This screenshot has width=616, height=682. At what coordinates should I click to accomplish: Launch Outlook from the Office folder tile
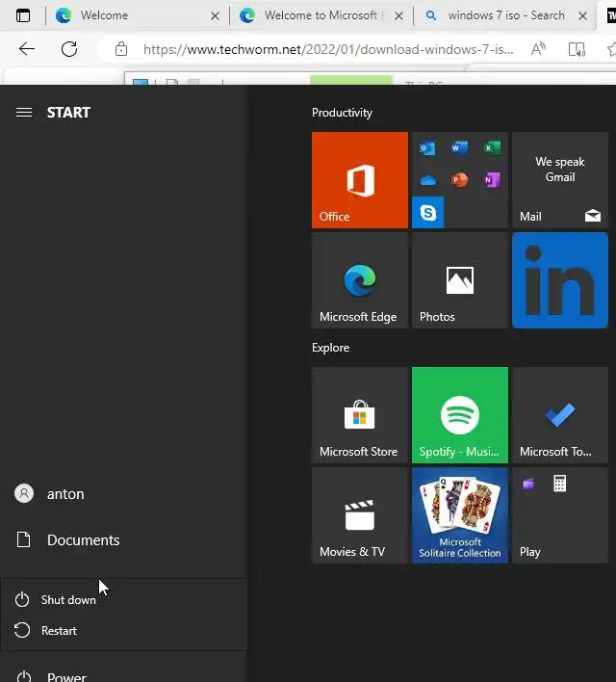pos(427,148)
